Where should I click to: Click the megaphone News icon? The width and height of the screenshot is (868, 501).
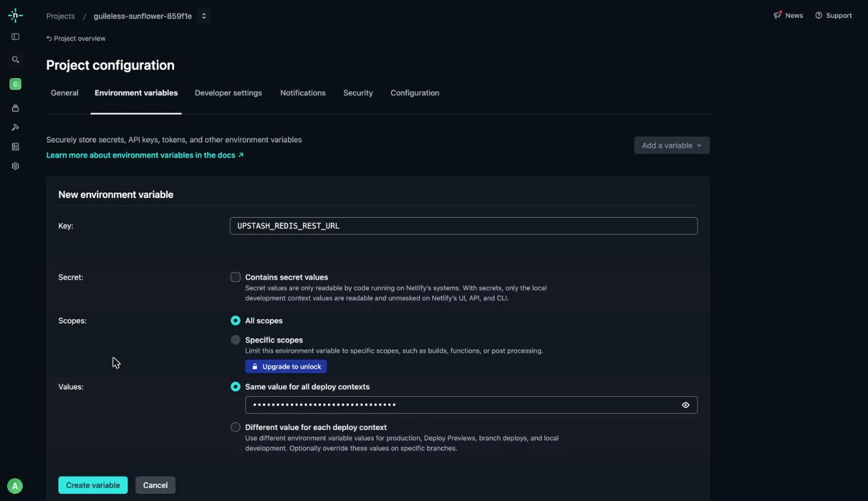tap(777, 16)
